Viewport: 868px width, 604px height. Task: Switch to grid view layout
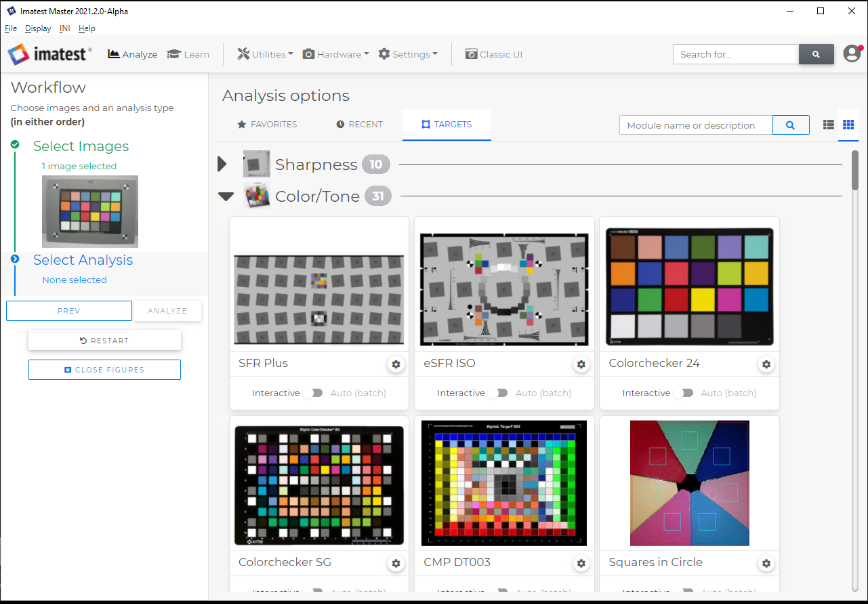848,125
